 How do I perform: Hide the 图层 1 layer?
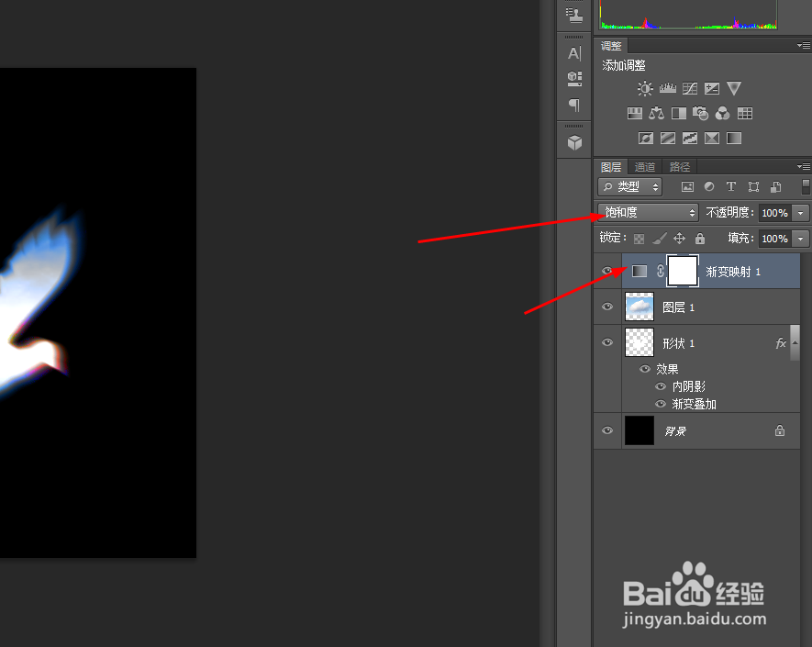(x=606, y=307)
